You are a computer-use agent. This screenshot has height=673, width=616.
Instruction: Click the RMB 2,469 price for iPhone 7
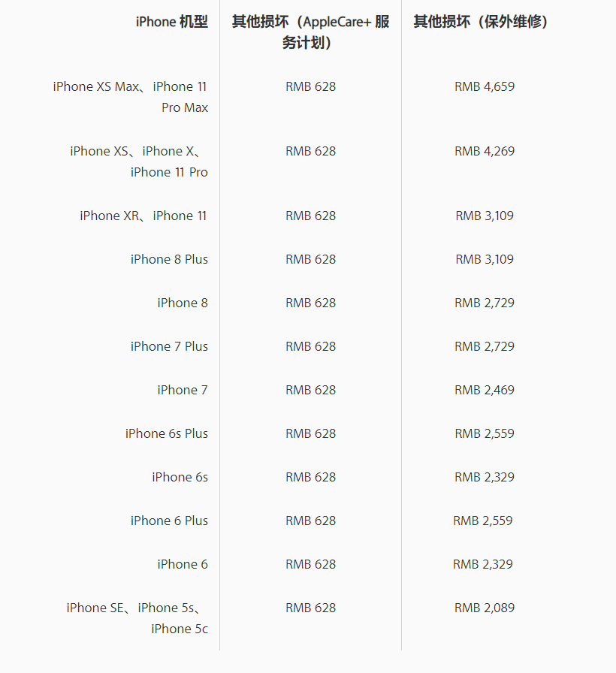point(485,390)
